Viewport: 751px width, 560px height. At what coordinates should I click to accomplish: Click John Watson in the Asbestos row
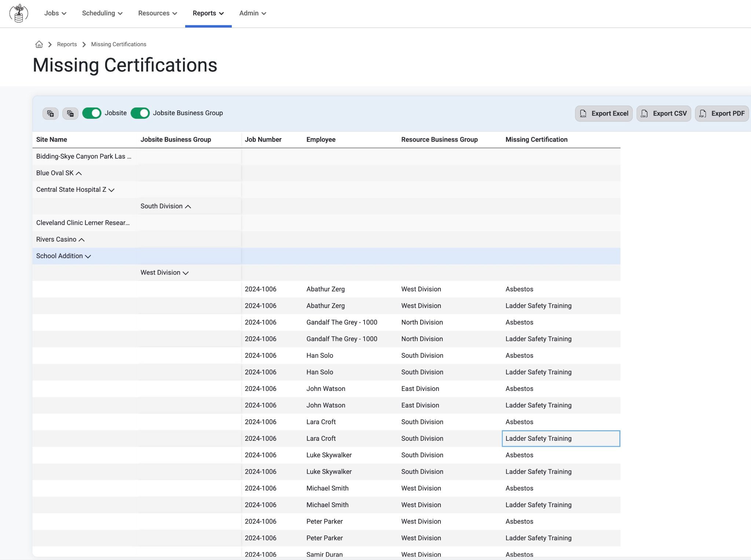[x=326, y=389]
